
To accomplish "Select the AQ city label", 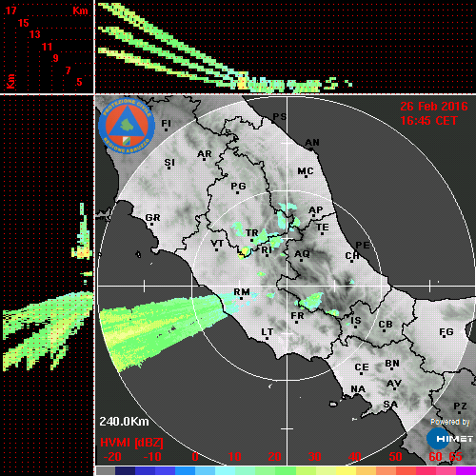I will click(x=302, y=253).
